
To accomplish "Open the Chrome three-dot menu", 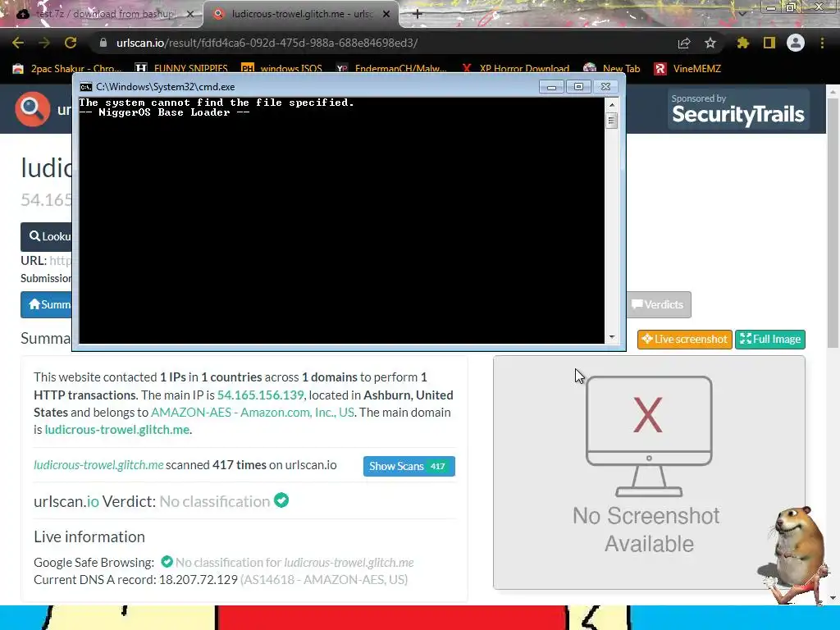I will (822, 43).
